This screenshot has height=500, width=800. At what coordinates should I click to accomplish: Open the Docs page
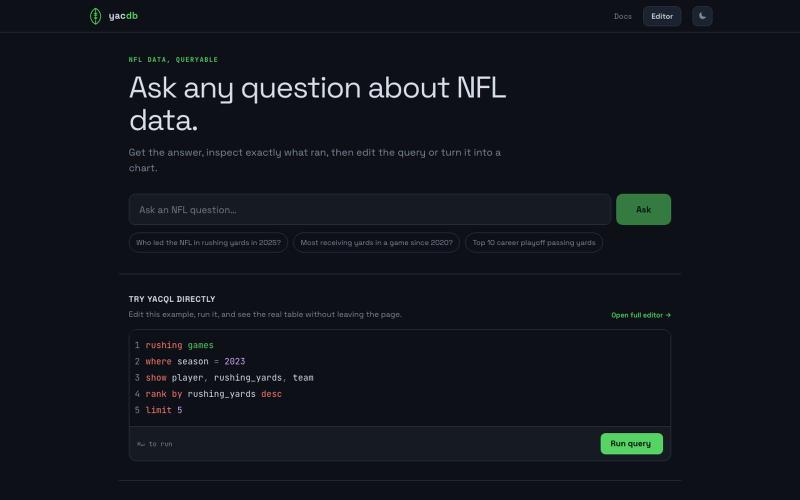click(x=622, y=16)
